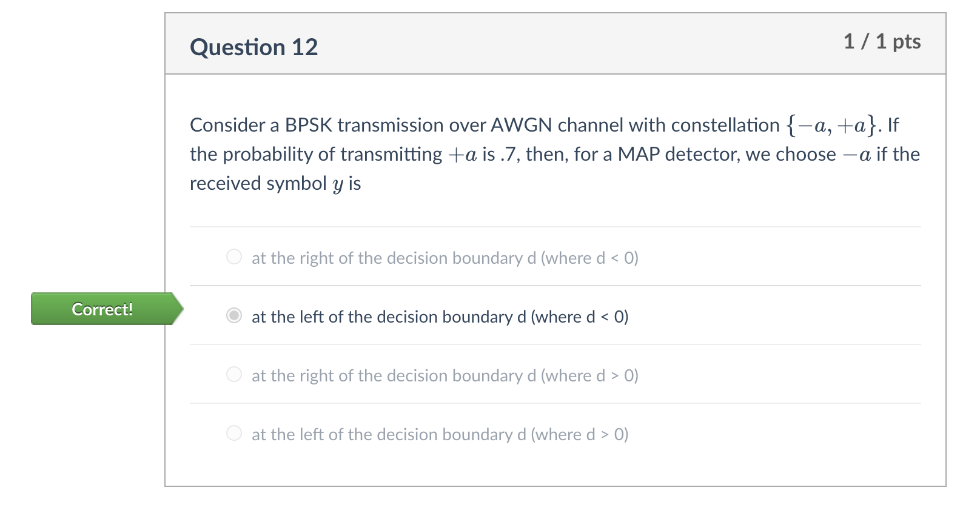This screenshot has width=980, height=513.
Task: Select radio for 'left of boundary d (where d > 0)'
Action: tap(234, 433)
